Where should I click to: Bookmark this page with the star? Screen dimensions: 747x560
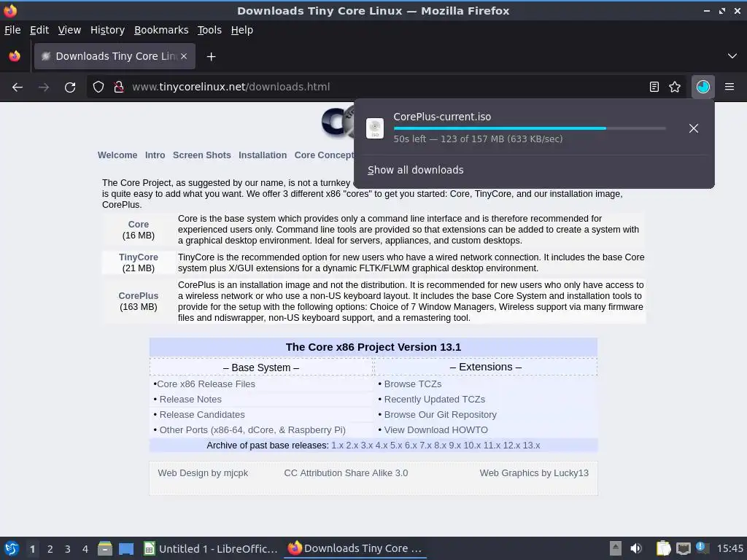[675, 87]
